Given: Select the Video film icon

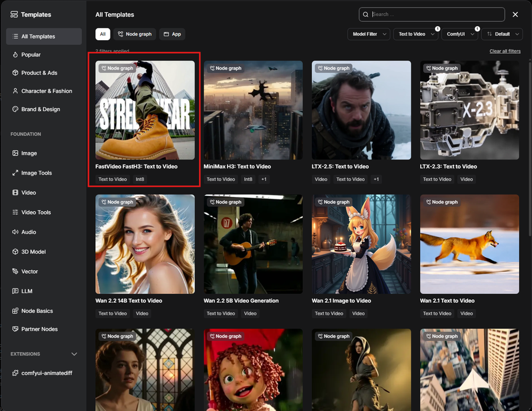Looking at the screenshot, I should pyautogui.click(x=15, y=192).
